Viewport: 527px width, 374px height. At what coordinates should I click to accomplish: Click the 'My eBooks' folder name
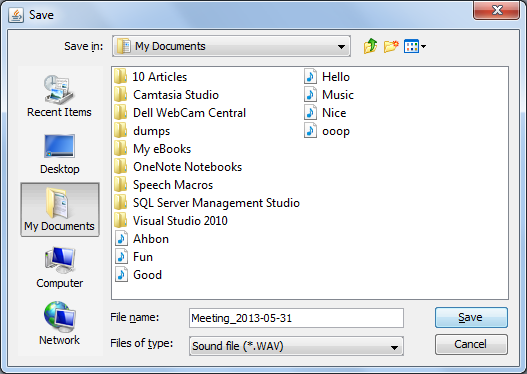point(162,149)
